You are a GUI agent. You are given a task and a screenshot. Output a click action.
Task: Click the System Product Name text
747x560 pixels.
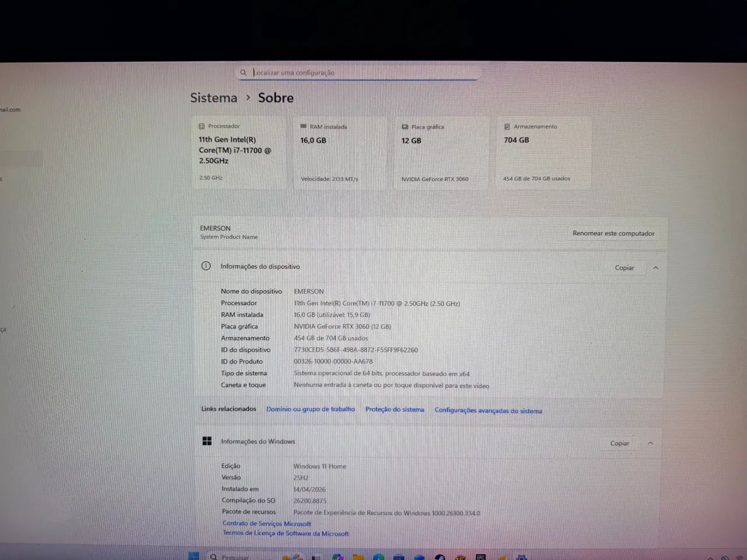(229, 237)
